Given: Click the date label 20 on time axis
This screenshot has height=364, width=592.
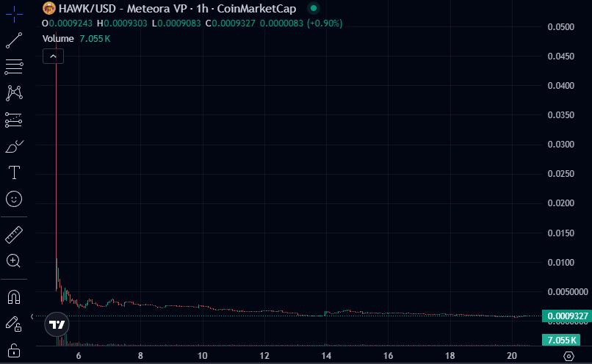Looking at the screenshot, I should [x=512, y=356].
